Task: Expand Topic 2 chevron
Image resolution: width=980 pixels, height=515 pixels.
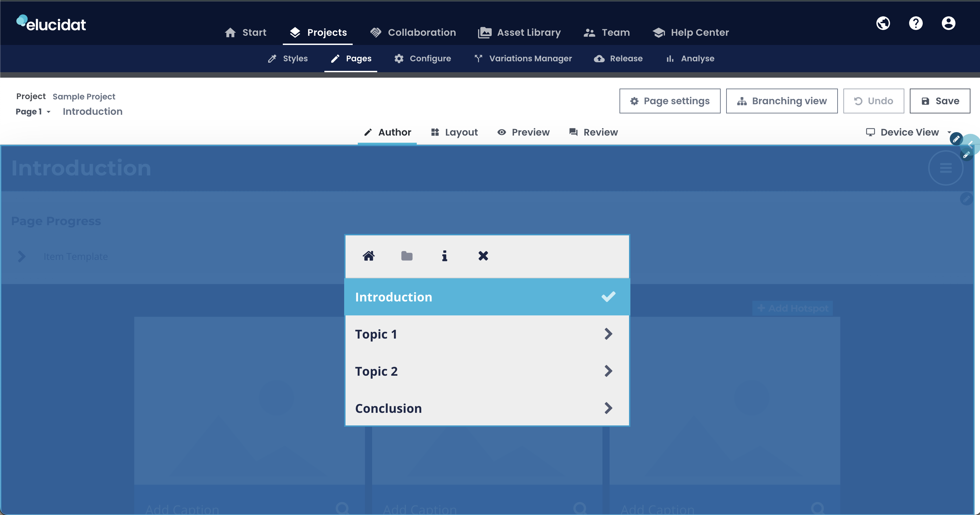Action: click(x=608, y=371)
